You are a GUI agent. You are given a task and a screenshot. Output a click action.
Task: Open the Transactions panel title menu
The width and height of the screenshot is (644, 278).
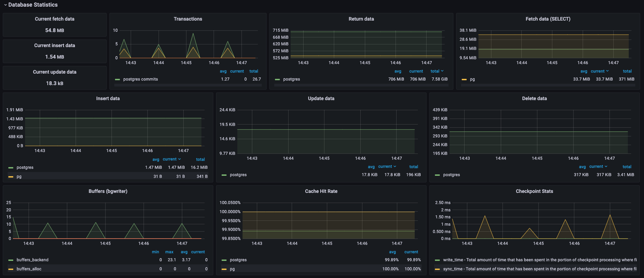click(188, 19)
